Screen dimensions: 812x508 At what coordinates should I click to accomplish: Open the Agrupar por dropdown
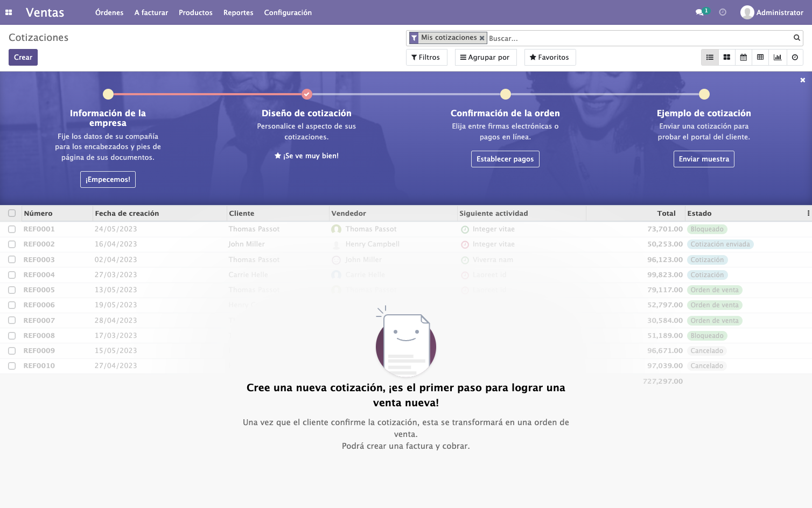(485, 58)
